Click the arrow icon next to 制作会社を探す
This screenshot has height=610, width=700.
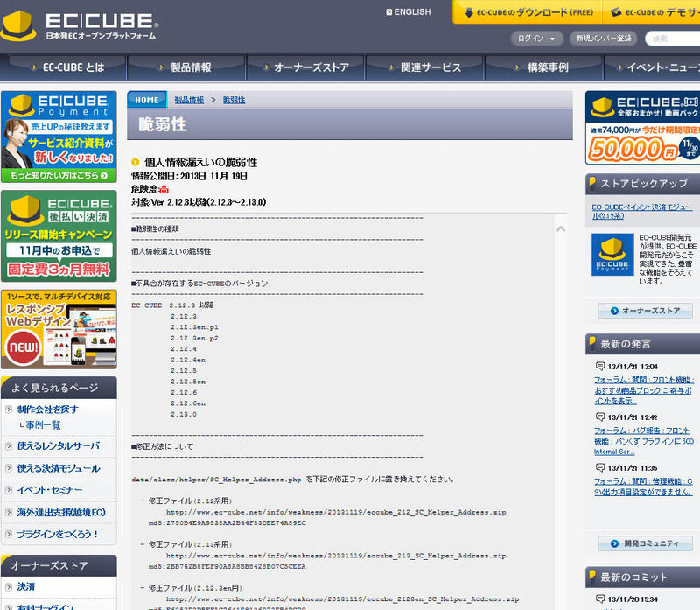[8, 410]
